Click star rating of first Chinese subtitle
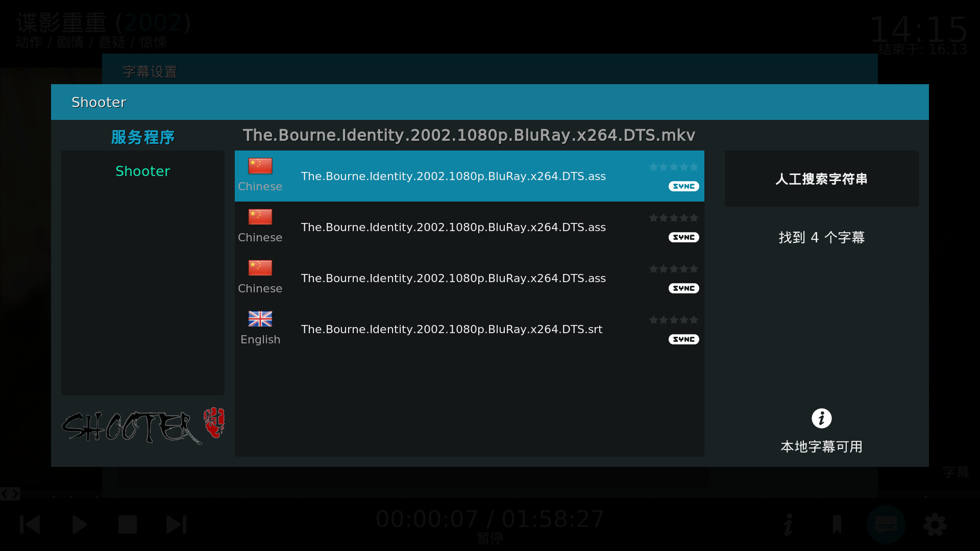This screenshot has width=980, height=551. 673,167
